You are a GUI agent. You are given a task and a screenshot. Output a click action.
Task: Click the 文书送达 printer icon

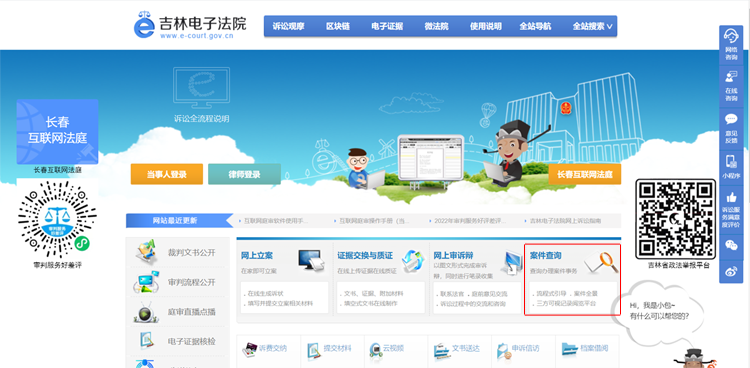pyautogui.click(x=441, y=351)
